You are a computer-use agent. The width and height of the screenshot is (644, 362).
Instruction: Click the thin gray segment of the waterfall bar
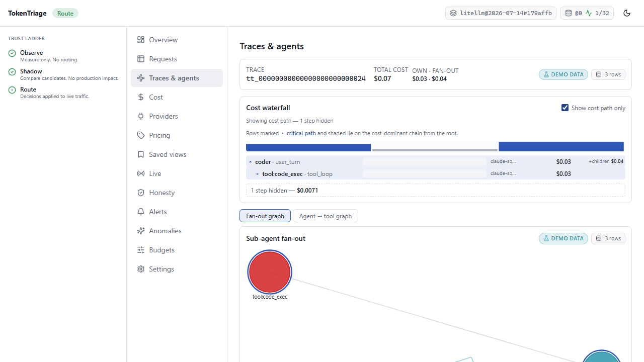(x=435, y=150)
